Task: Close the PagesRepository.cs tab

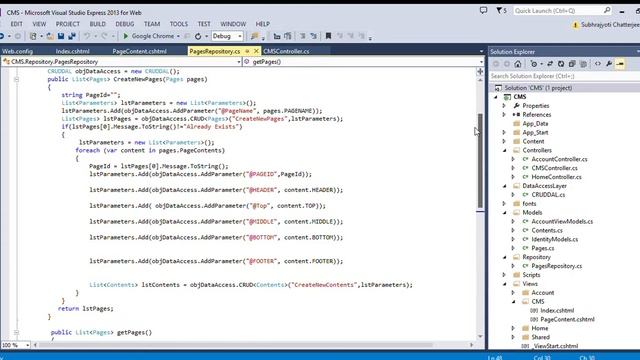Action: pyautogui.click(x=256, y=51)
